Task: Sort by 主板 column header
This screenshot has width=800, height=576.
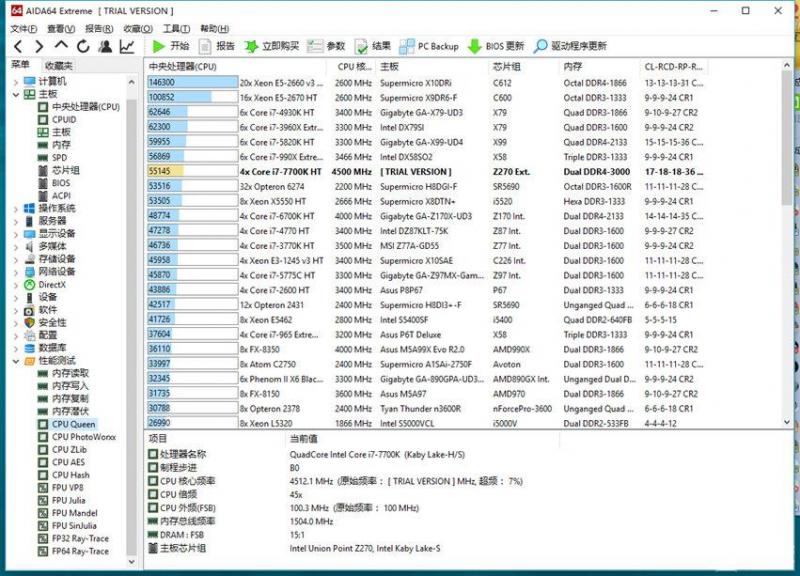Action: coord(433,67)
